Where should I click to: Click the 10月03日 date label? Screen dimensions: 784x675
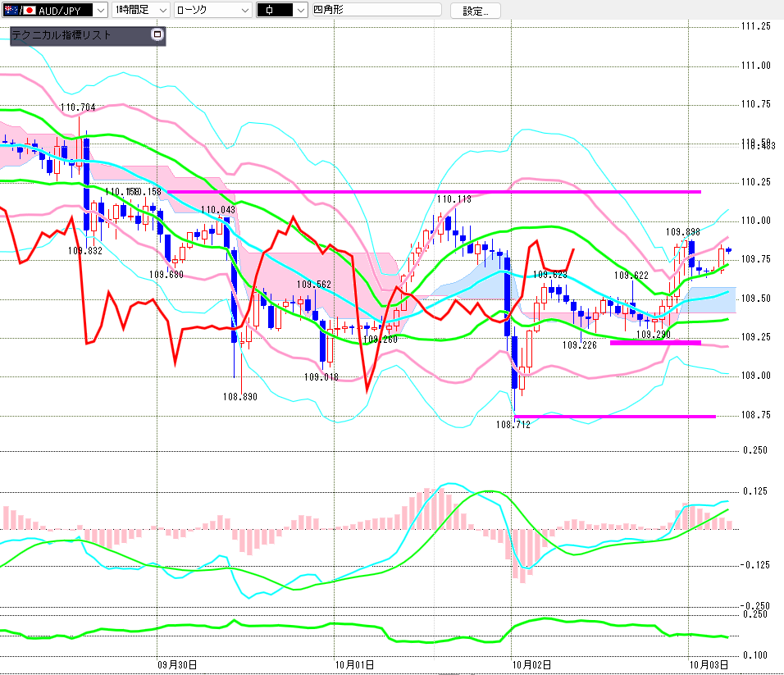(x=709, y=665)
